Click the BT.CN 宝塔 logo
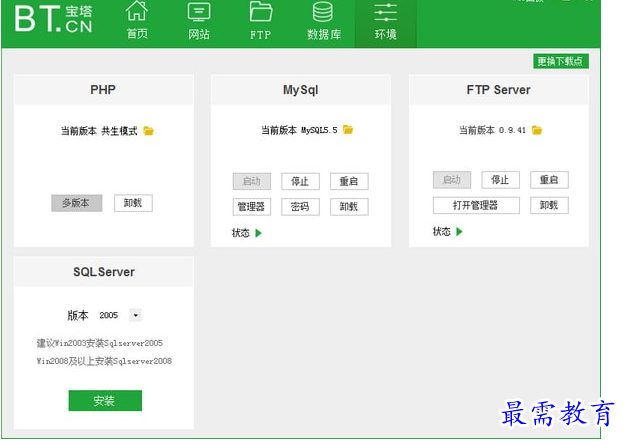Screen dimensions: 623x445 [54, 19]
